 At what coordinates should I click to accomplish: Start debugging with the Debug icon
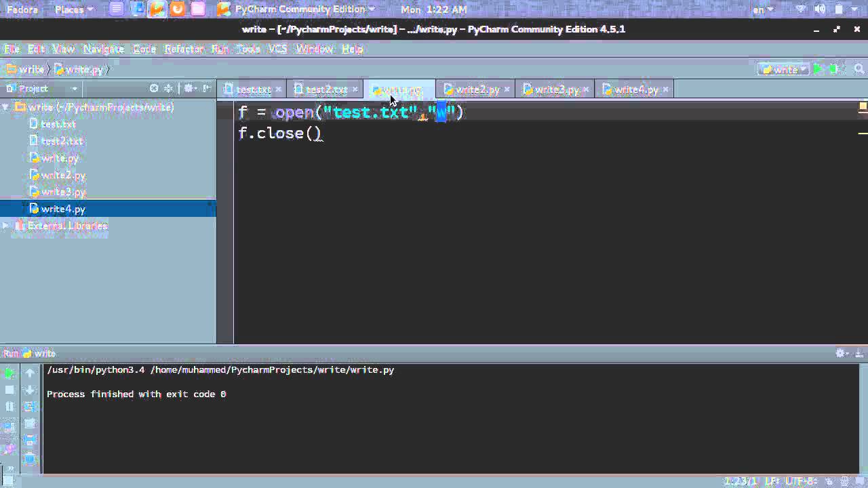click(x=834, y=69)
